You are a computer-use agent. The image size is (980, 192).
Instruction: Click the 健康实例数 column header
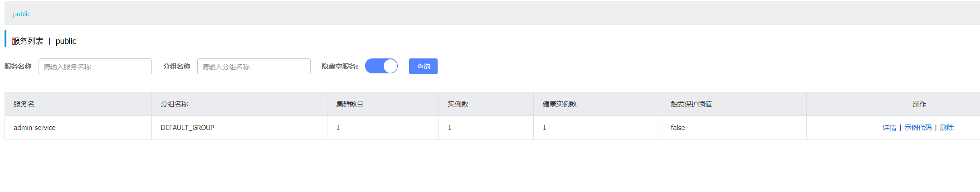click(560, 104)
